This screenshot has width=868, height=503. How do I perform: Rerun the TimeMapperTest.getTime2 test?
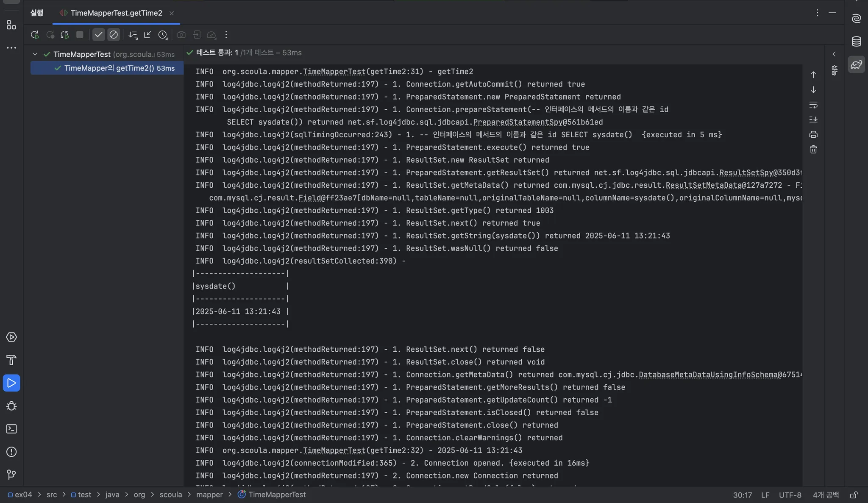35,35
